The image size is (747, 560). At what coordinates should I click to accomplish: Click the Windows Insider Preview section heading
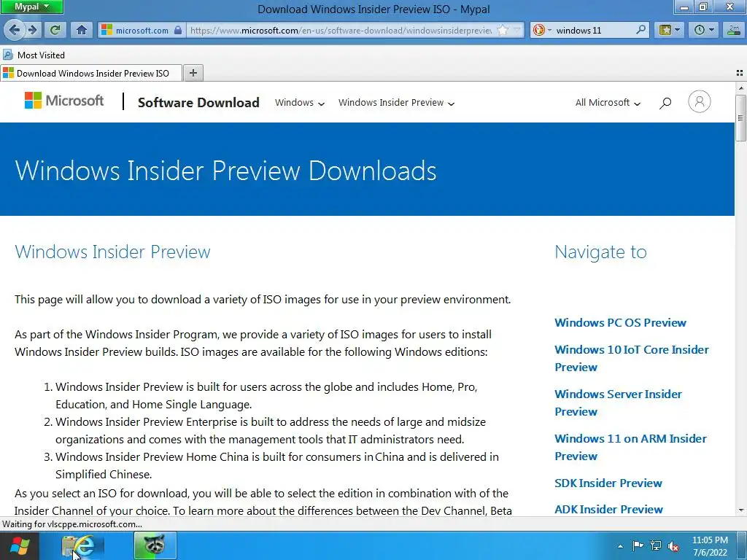[112, 252]
